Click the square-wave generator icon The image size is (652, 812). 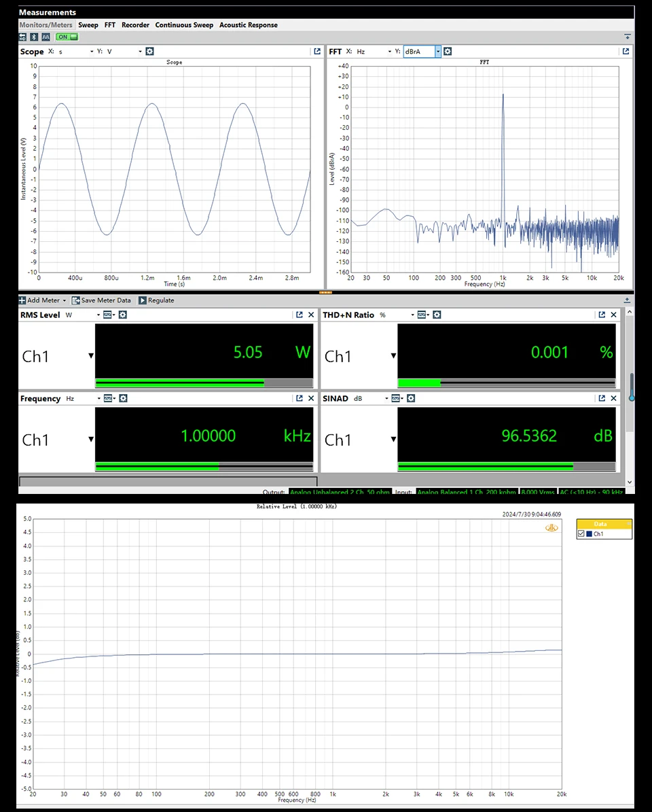(46, 37)
